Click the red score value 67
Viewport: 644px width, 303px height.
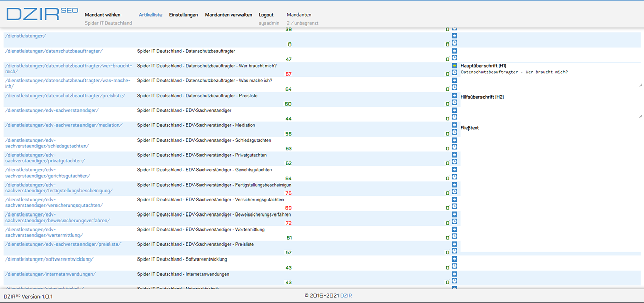[288, 74]
